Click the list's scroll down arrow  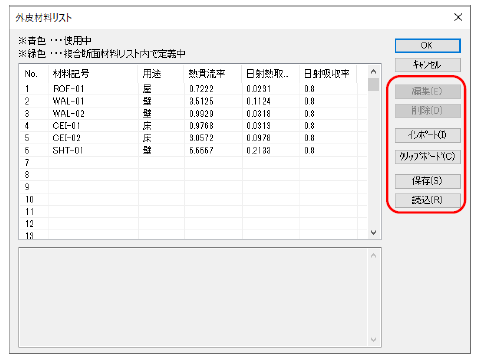373,232
